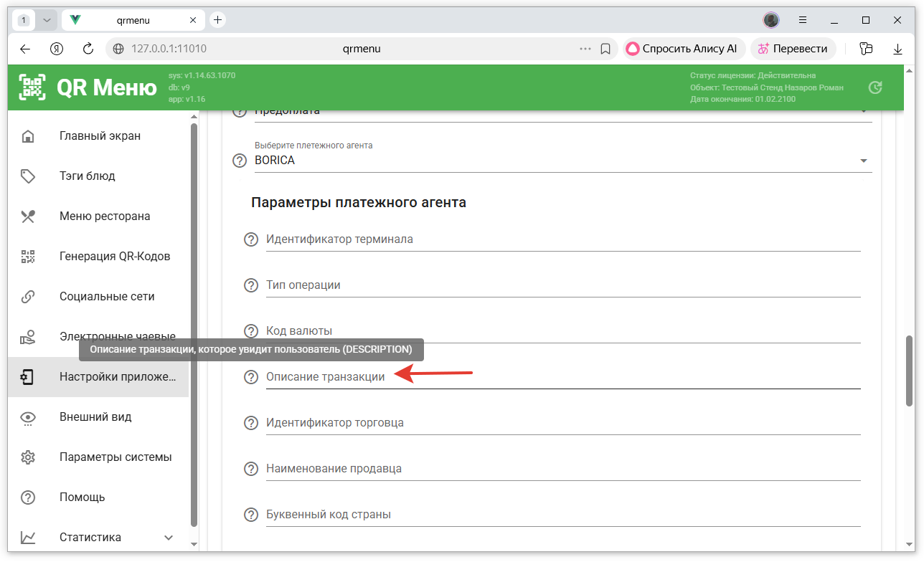This screenshot has width=924, height=562.
Task: Click help icon next to BORICA selector
Action: coord(240,161)
